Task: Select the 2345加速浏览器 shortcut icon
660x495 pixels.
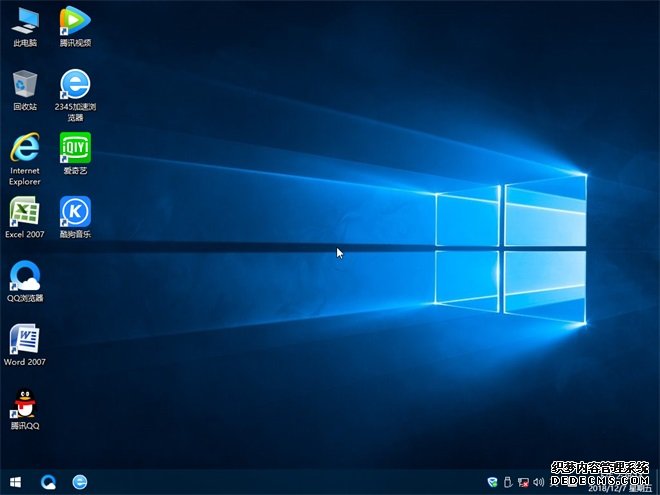Action: [75, 95]
